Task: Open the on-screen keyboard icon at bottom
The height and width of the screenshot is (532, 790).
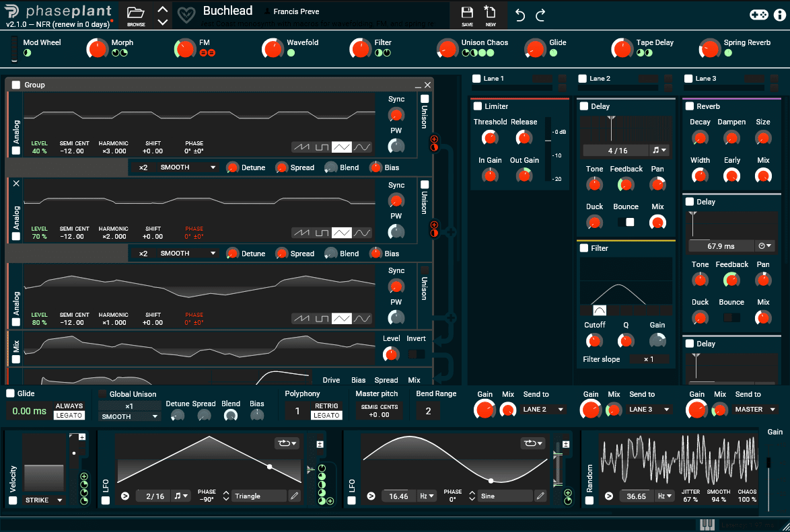Action: pos(707,525)
